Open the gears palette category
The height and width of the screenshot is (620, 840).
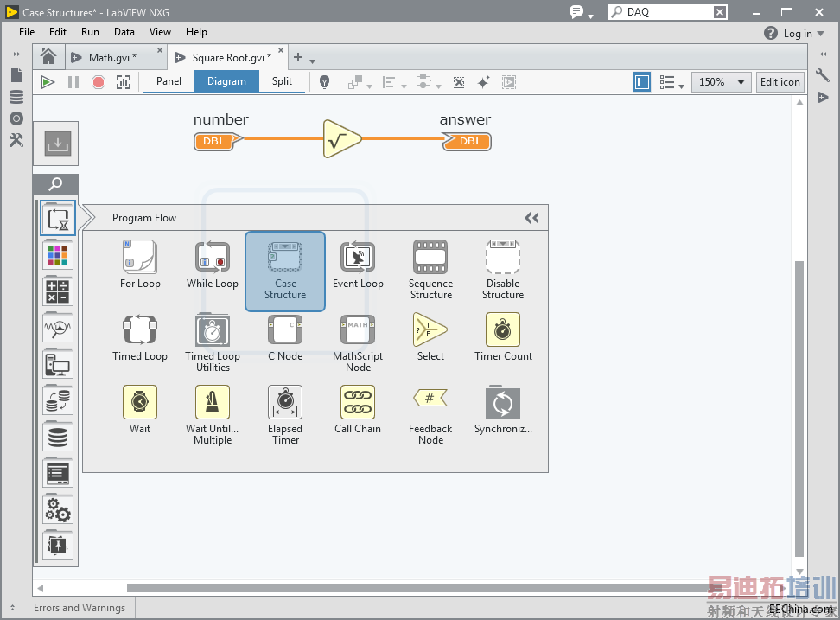point(58,509)
